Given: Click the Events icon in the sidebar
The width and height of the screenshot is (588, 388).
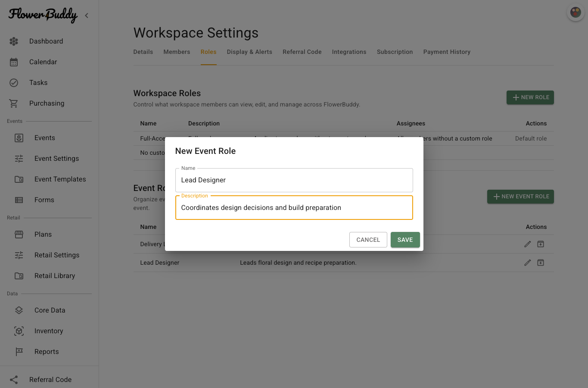Looking at the screenshot, I should [x=19, y=138].
